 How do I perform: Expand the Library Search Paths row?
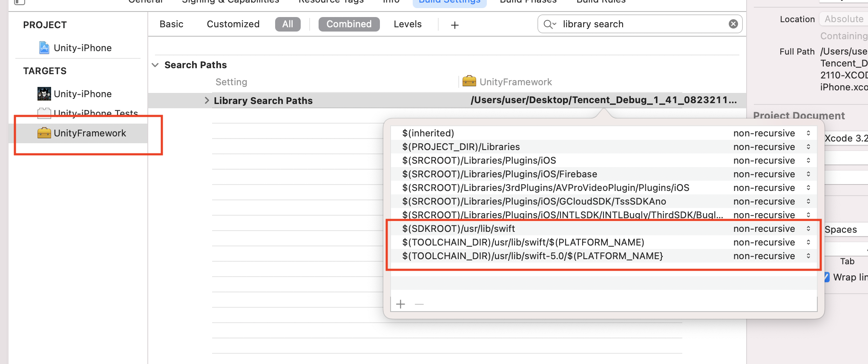pyautogui.click(x=207, y=101)
